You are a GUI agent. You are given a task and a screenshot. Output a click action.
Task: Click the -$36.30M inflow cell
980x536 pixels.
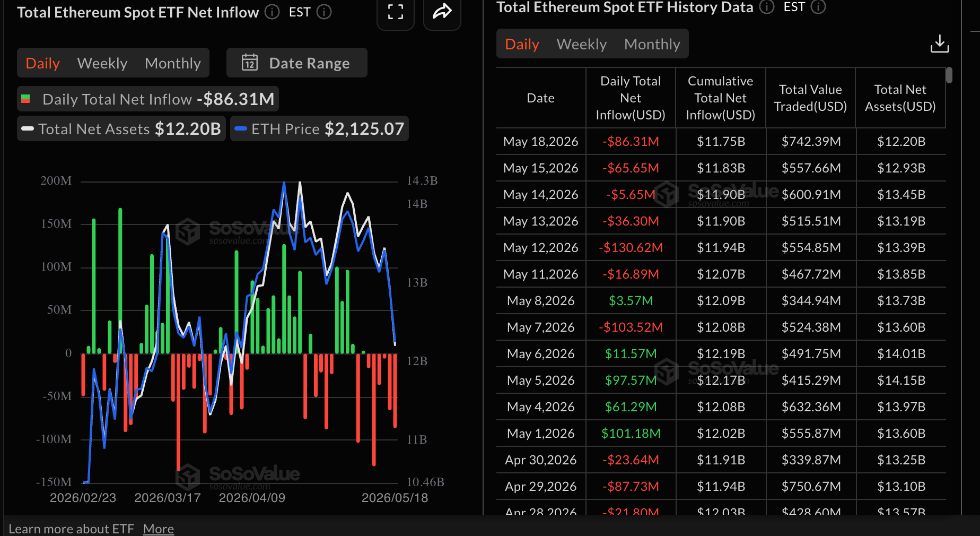coord(631,221)
